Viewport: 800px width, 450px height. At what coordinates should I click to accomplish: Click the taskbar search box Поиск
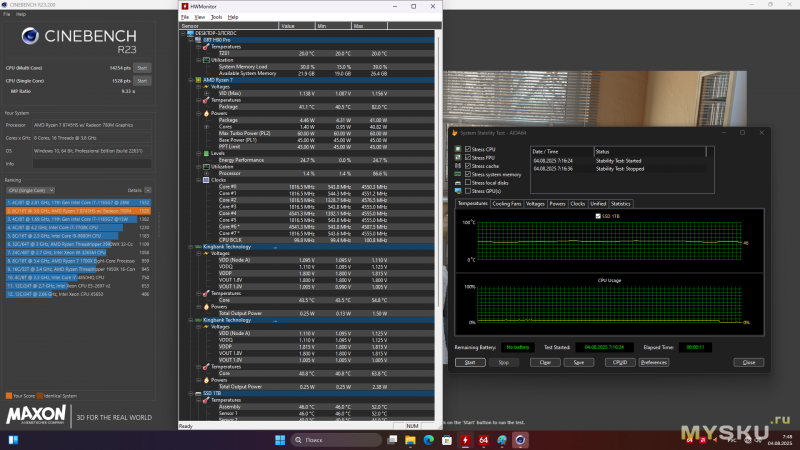tap(336, 440)
